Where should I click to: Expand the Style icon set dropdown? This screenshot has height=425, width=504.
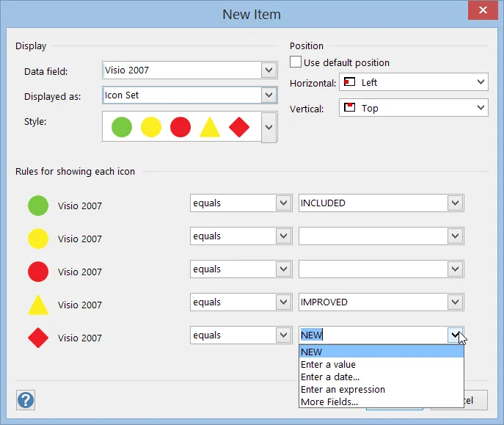(x=269, y=127)
